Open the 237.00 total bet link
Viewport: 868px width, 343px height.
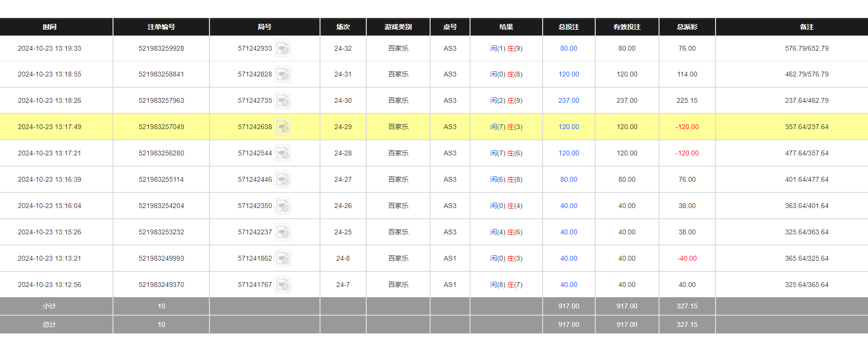(x=568, y=101)
